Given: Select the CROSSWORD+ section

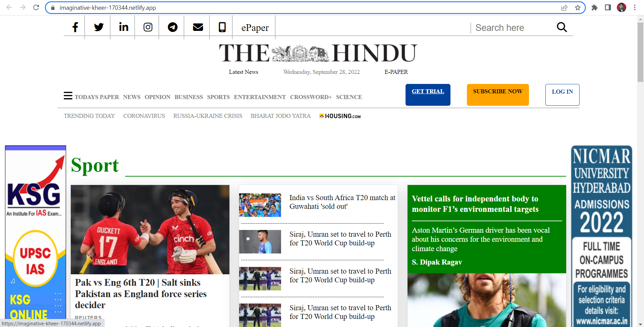Looking at the screenshot, I should click(311, 97).
